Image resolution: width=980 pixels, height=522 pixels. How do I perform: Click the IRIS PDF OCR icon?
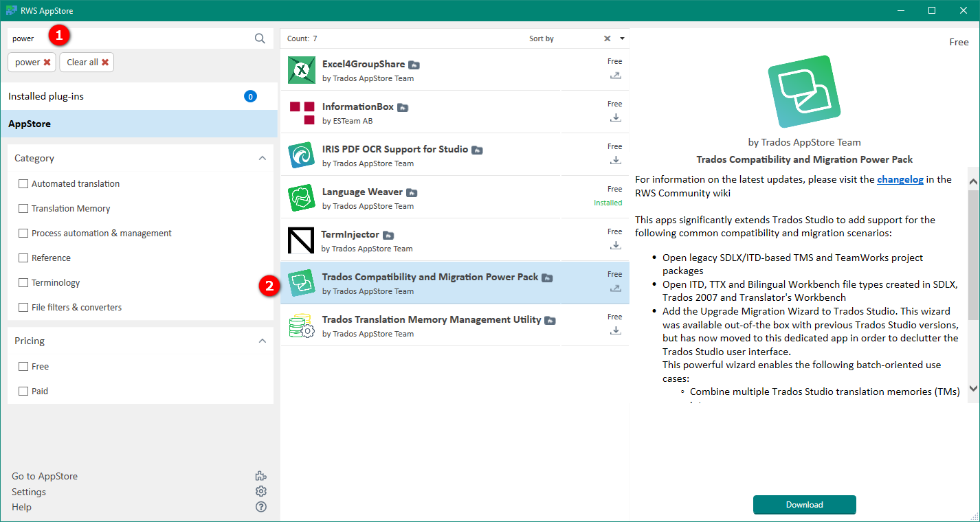[302, 155]
